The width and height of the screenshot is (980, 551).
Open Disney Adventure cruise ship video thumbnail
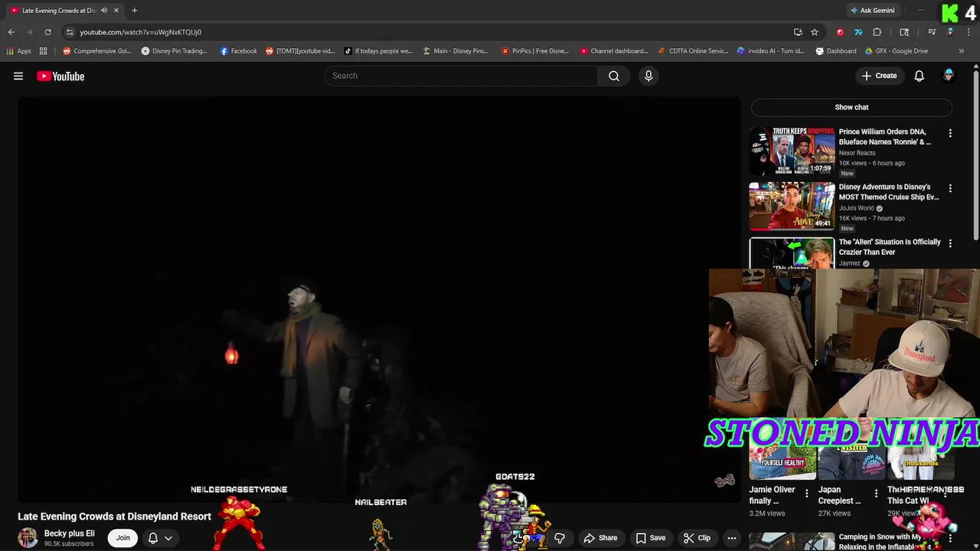pyautogui.click(x=792, y=207)
